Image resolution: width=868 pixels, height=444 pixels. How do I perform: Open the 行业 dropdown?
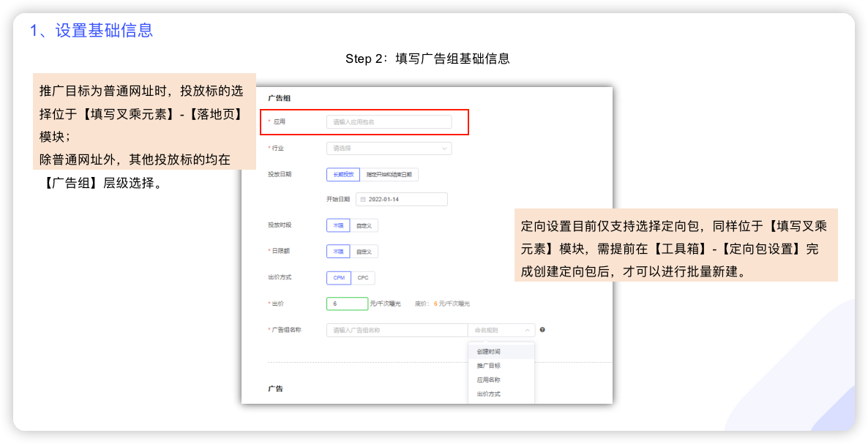(389, 148)
